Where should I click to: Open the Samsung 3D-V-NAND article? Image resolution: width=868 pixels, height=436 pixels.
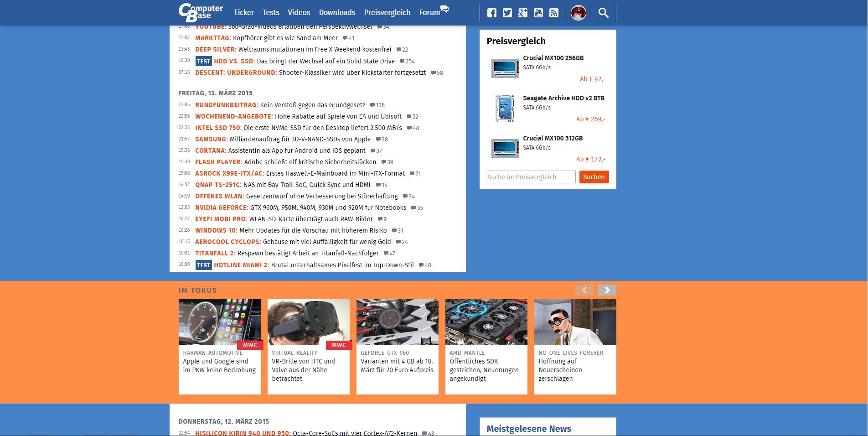pyautogui.click(x=283, y=139)
